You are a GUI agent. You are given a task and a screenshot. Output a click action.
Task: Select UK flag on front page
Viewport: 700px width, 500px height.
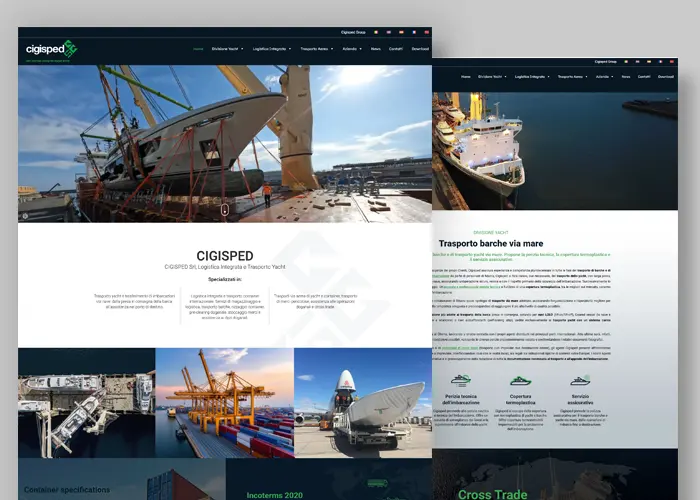coord(388,32)
